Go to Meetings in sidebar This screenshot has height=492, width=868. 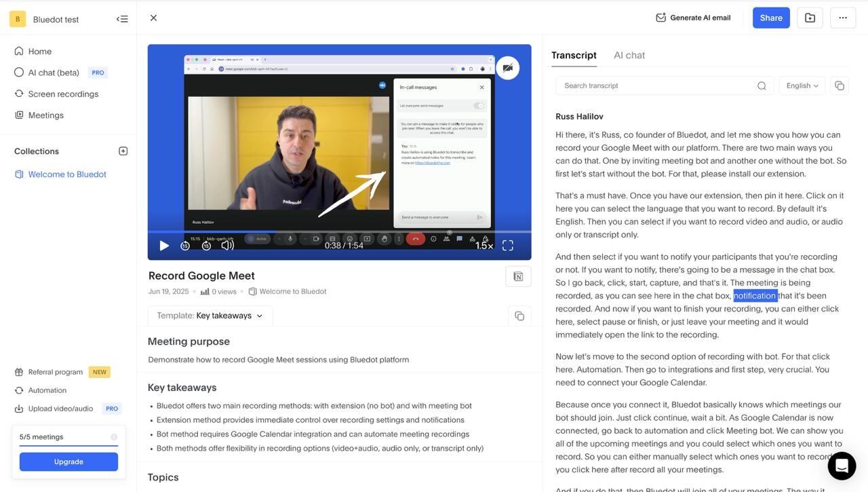tap(39, 115)
